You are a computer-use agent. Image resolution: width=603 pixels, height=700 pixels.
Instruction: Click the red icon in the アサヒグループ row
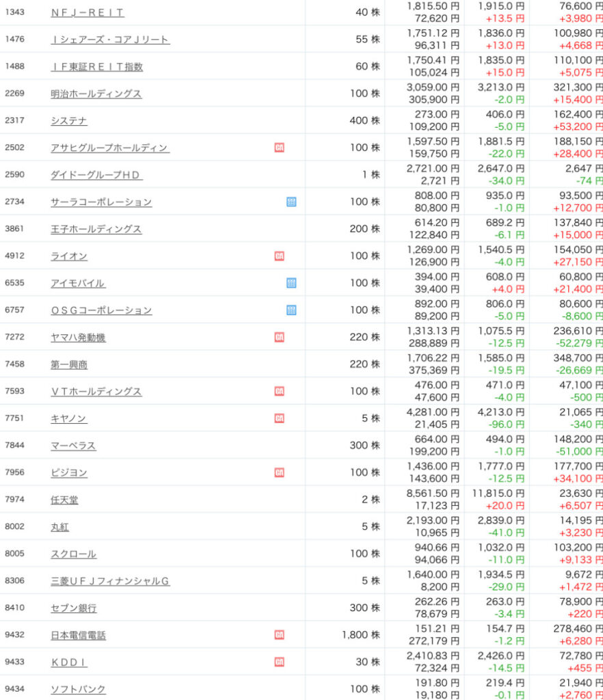click(280, 148)
